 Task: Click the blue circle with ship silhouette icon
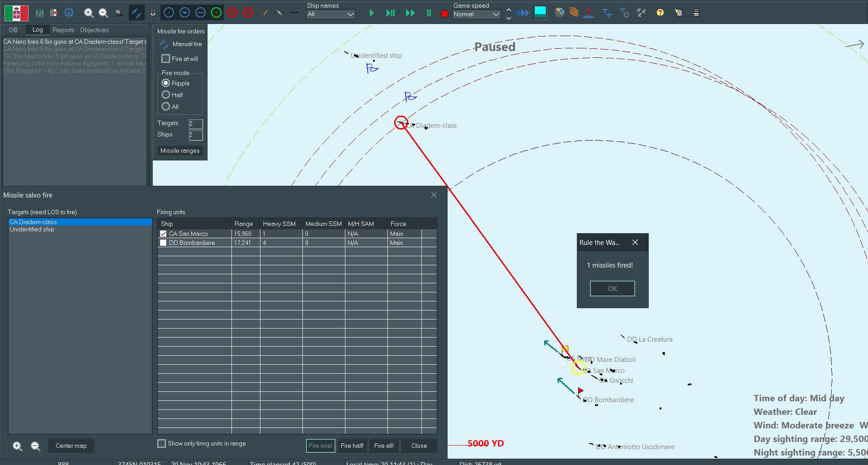184,13
